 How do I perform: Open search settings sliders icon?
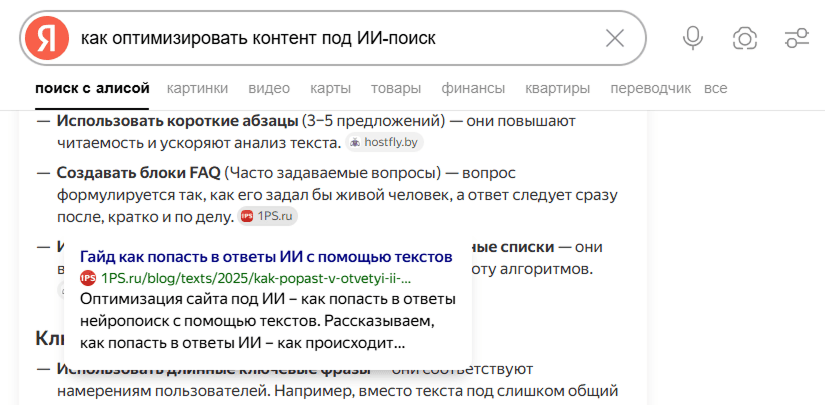796,38
